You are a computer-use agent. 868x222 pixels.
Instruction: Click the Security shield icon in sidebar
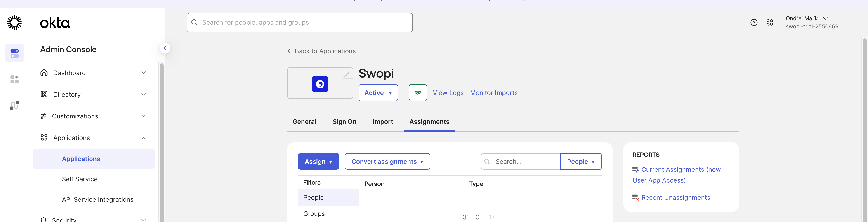43,220
